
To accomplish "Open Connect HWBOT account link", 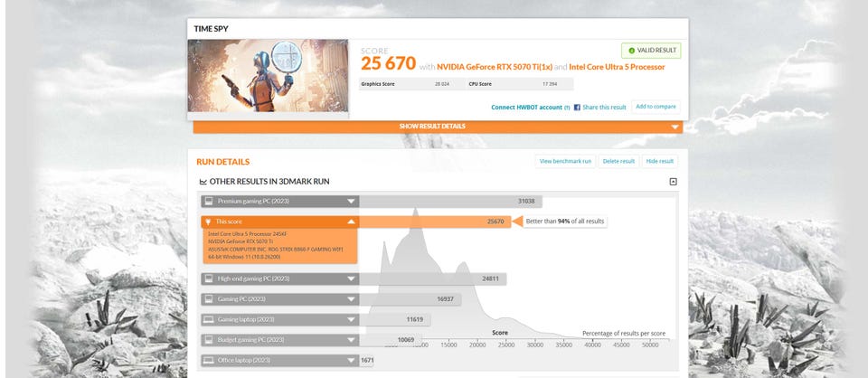I will [526, 108].
